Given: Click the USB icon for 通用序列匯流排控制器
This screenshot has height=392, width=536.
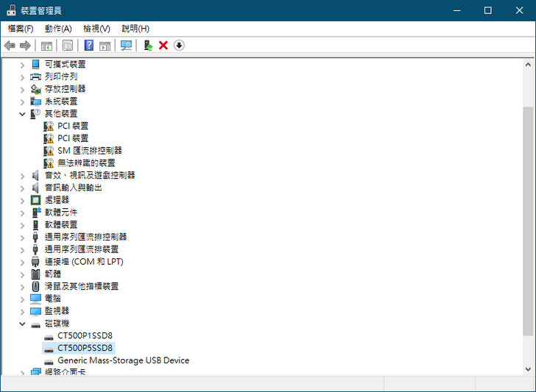Looking at the screenshot, I should coord(35,237).
